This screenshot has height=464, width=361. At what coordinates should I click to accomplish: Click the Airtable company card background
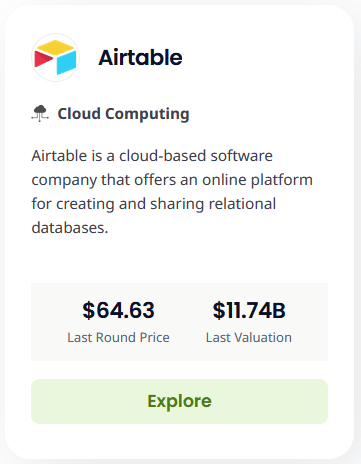(179, 260)
